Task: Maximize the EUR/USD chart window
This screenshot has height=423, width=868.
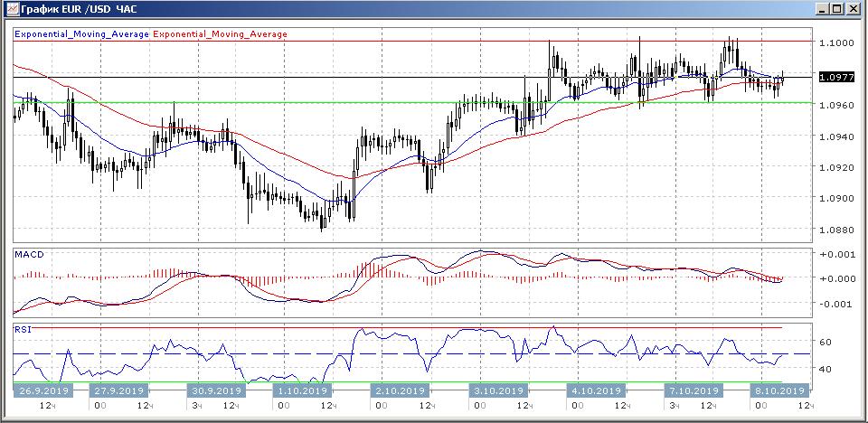Action: 837,9
